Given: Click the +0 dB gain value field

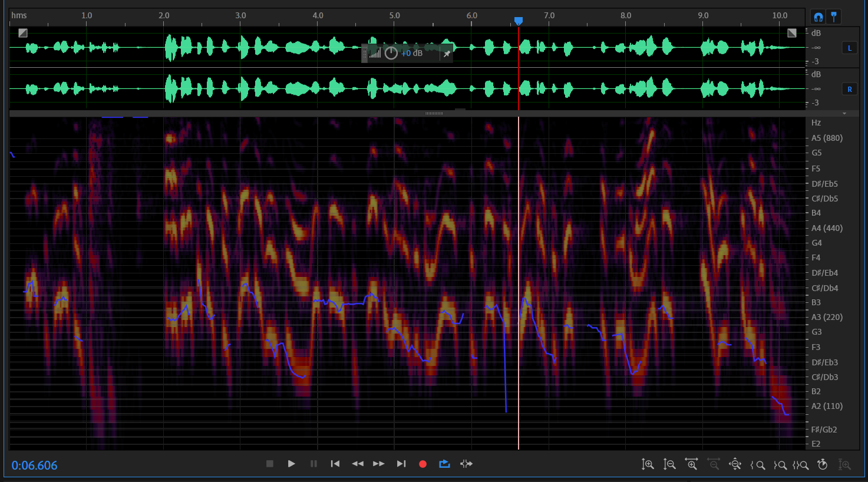Looking at the screenshot, I should (x=412, y=53).
